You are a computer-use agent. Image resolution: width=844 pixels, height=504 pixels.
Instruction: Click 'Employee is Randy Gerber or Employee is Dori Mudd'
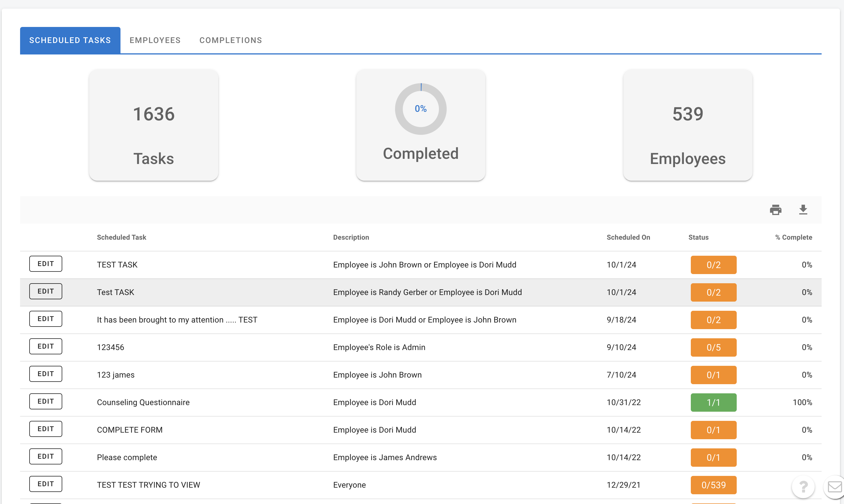click(x=427, y=292)
